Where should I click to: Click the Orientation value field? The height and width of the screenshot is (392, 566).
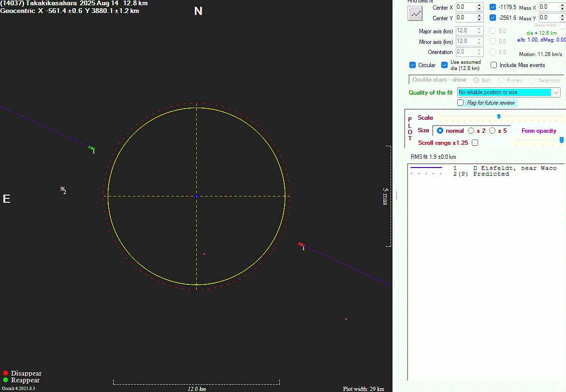[466, 52]
